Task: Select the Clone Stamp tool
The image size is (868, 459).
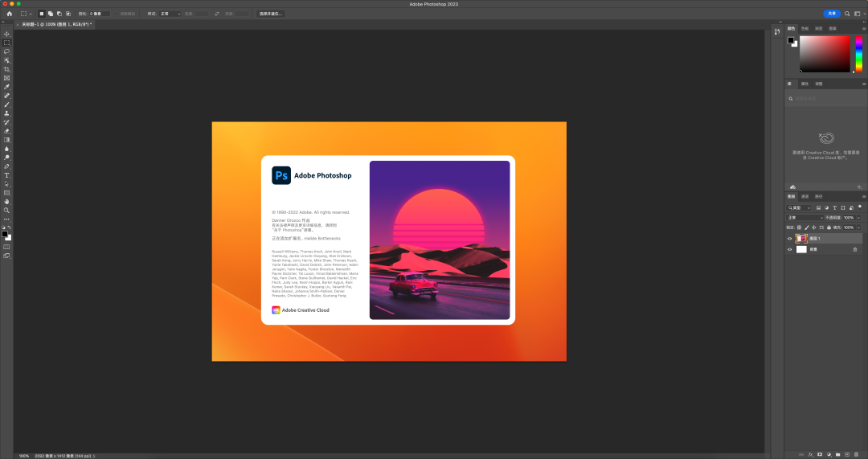Action: (x=6, y=113)
